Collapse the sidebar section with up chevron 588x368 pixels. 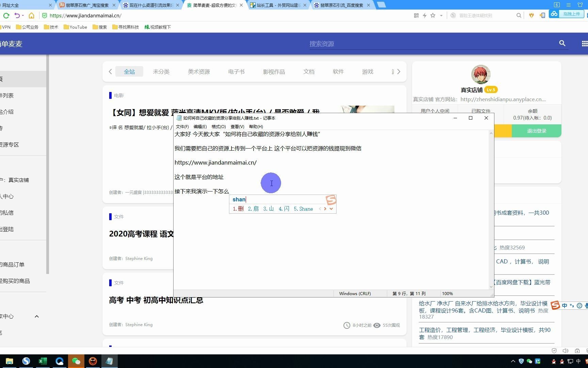(x=37, y=316)
